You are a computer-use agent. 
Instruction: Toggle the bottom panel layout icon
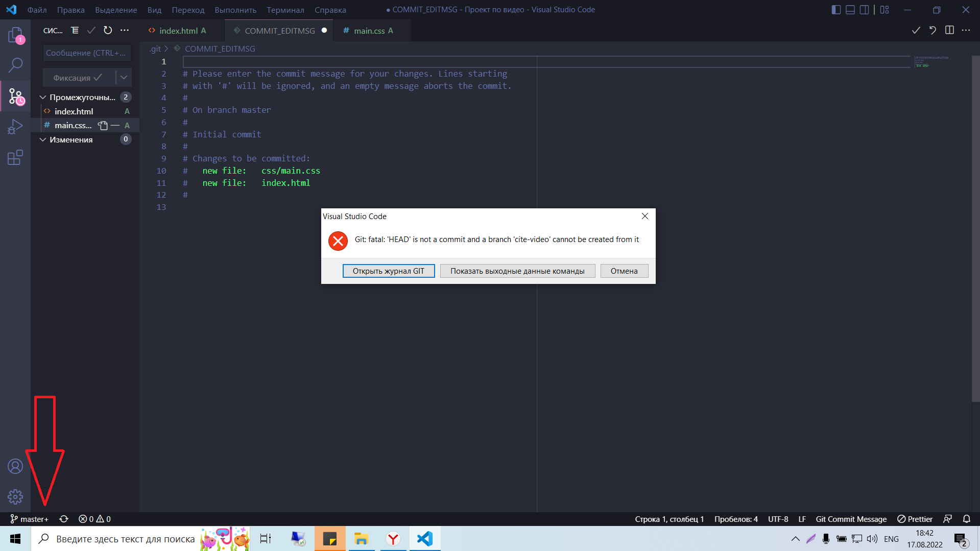click(850, 10)
